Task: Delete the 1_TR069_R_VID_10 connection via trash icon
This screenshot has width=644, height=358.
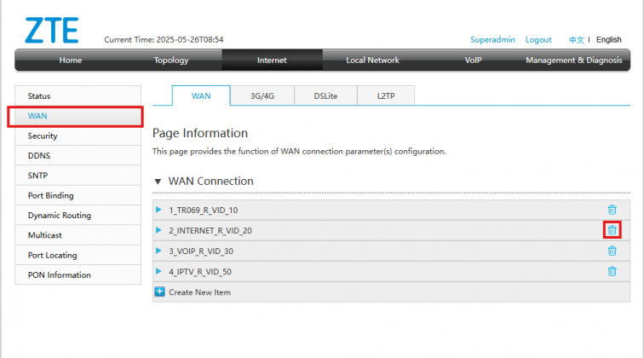Action: click(612, 210)
